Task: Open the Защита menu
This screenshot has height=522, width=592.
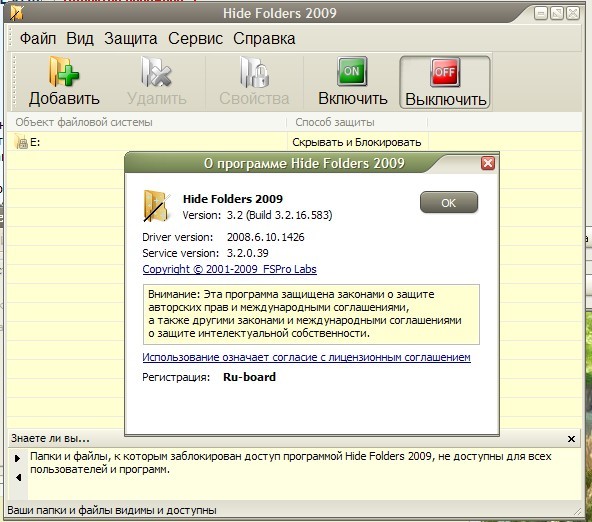Action: (x=131, y=38)
